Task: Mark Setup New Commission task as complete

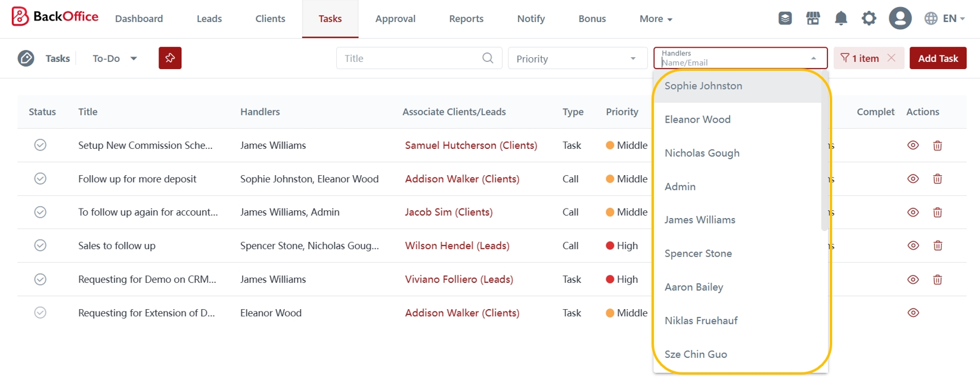Action: [40, 145]
